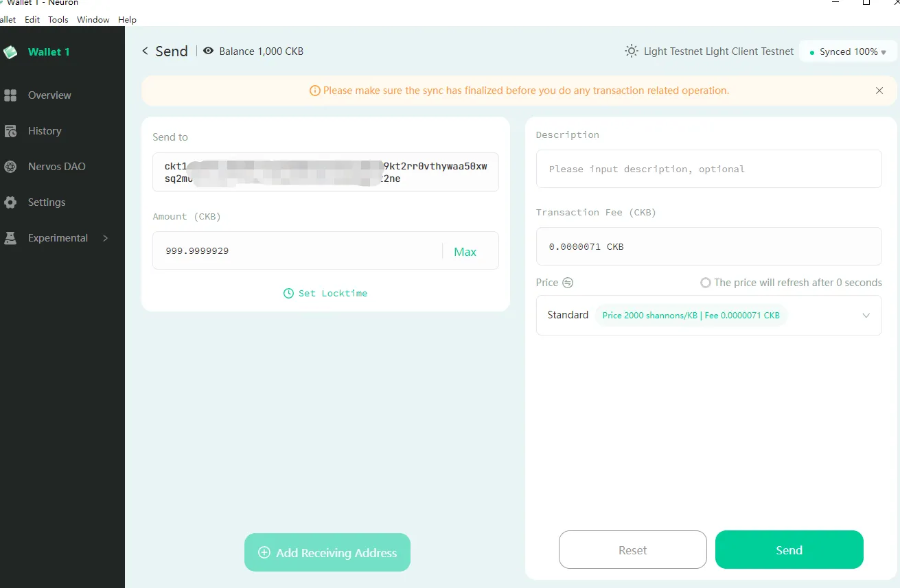Open the Settings gear icon
This screenshot has width=900, height=588.
[10, 202]
